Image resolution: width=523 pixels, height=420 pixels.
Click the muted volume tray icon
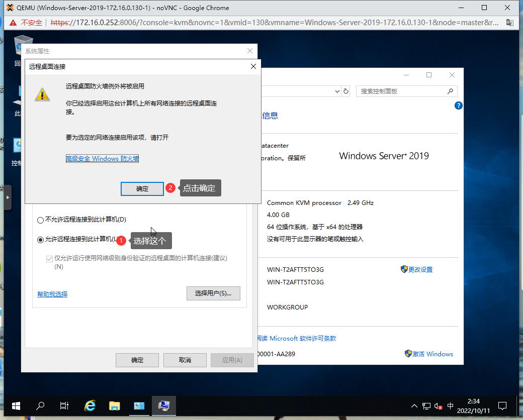pos(439,406)
